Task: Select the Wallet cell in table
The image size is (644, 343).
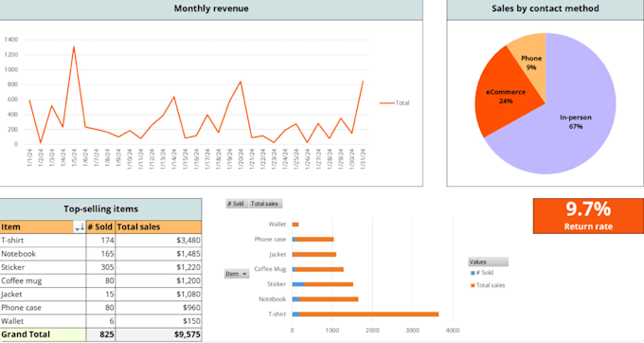Action: pyautogui.click(x=43, y=321)
